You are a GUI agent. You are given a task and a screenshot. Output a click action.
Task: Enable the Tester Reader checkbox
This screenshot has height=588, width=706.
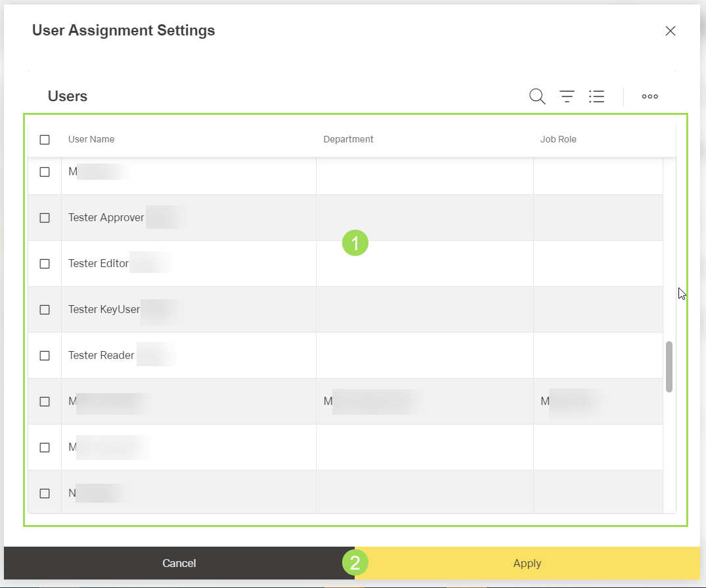(x=45, y=356)
